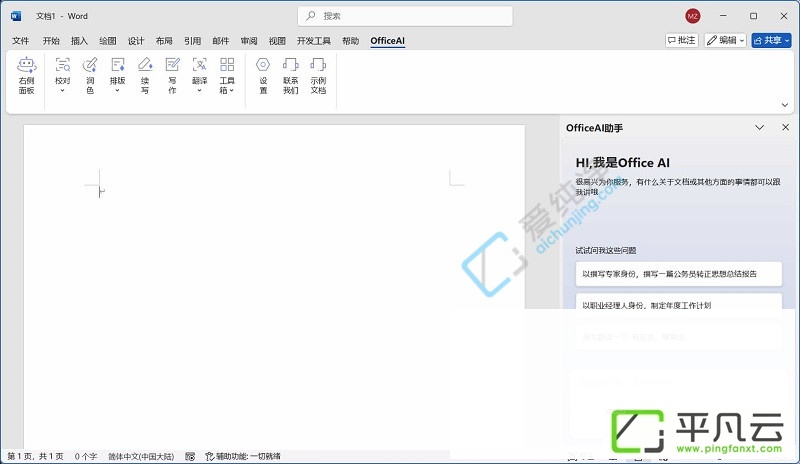Switch to the 审阅 tab
Screen dimensions: 800x464
pos(249,41)
